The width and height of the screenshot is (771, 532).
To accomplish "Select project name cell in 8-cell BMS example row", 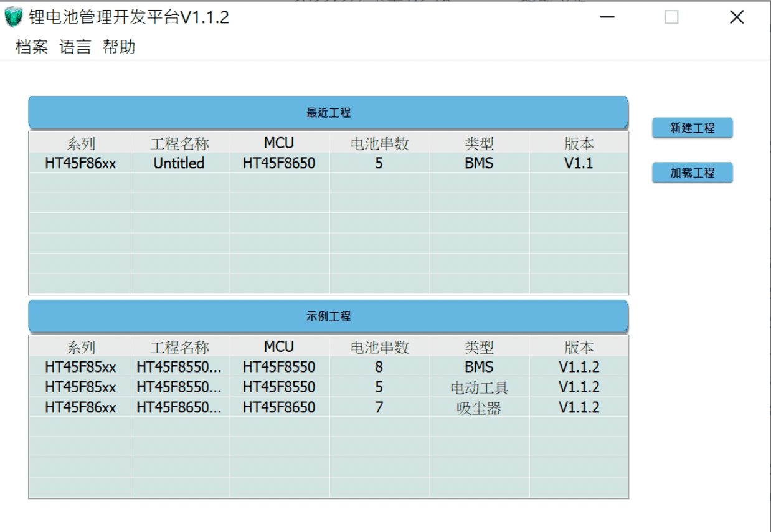I will tap(180, 367).
